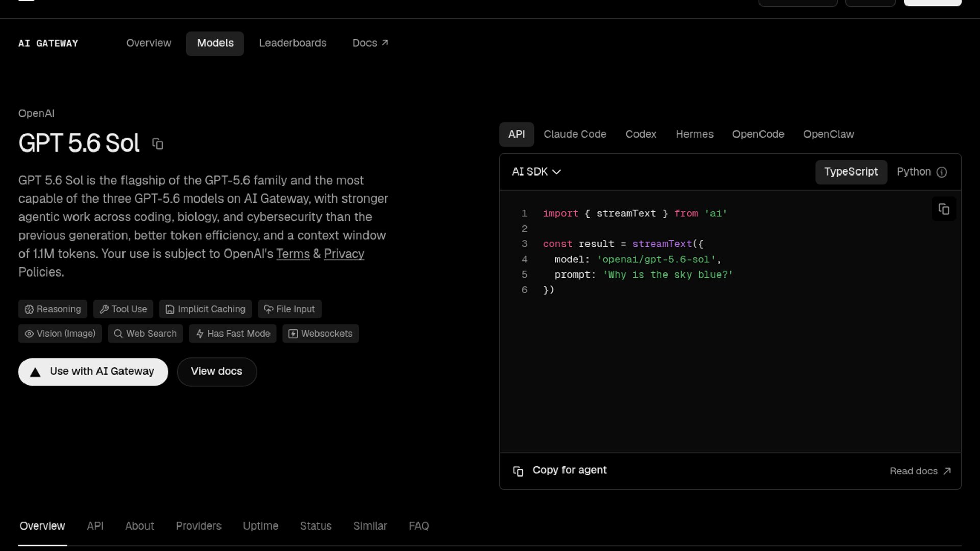The image size is (980, 551).
Task: Open Leaderboards in the top navigation
Action: [x=292, y=43]
